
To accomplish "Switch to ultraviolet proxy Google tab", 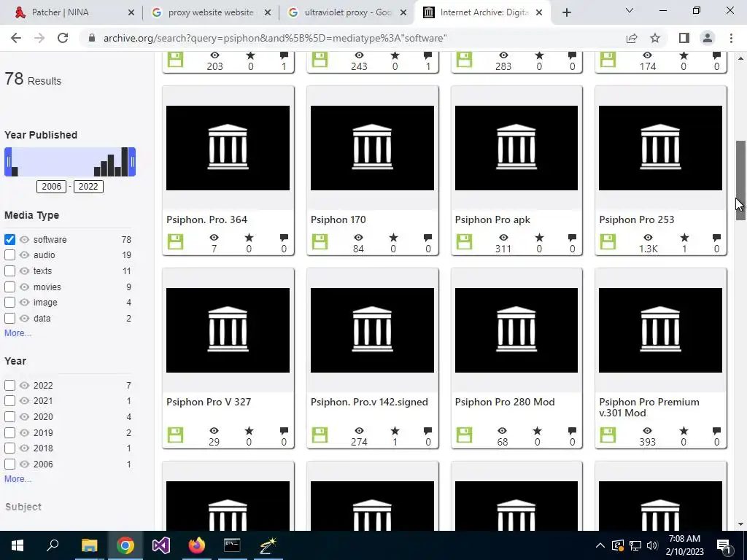I will [x=347, y=12].
